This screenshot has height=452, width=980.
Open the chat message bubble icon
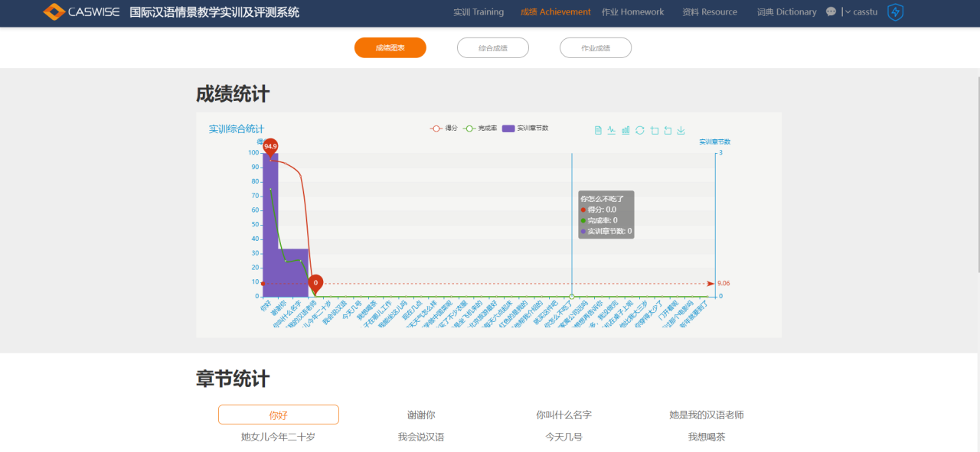[x=831, y=12]
